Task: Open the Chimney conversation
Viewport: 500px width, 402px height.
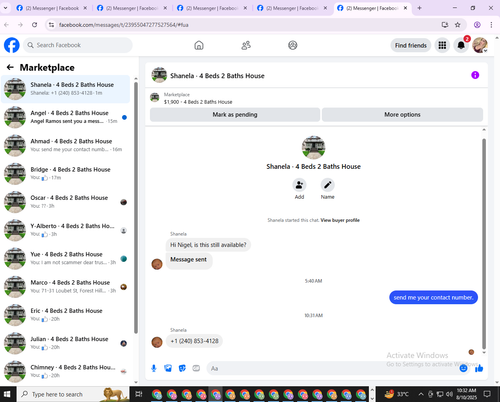Action: point(65,371)
